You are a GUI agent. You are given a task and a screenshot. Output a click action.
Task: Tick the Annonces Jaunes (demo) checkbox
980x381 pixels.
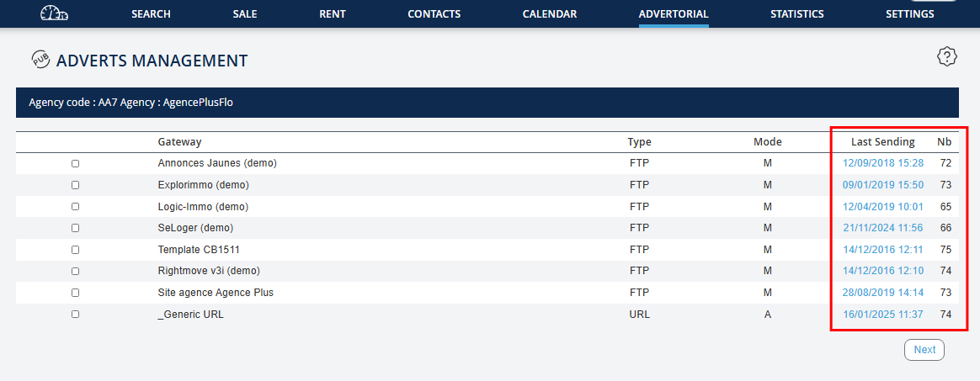[x=76, y=163]
